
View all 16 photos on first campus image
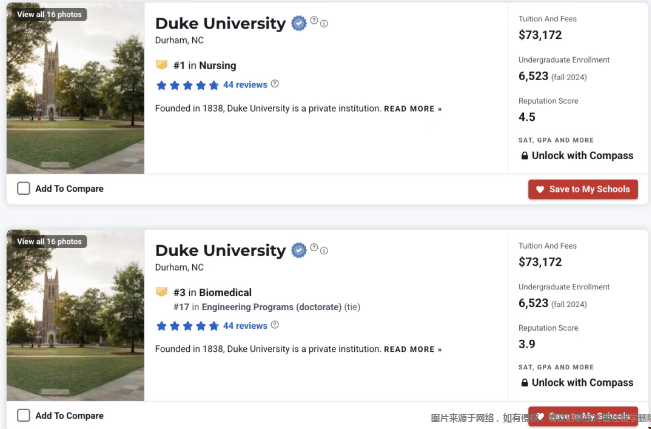49,15
